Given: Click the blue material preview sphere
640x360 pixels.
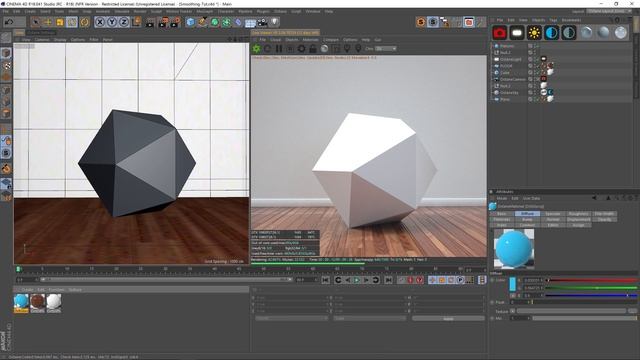Looking at the screenshot, I should click(513, 249).
